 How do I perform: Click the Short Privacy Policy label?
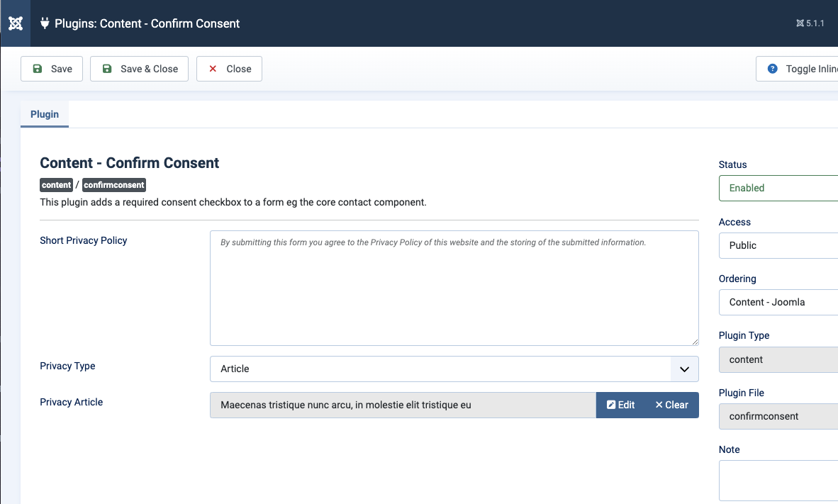pos(84,240)
